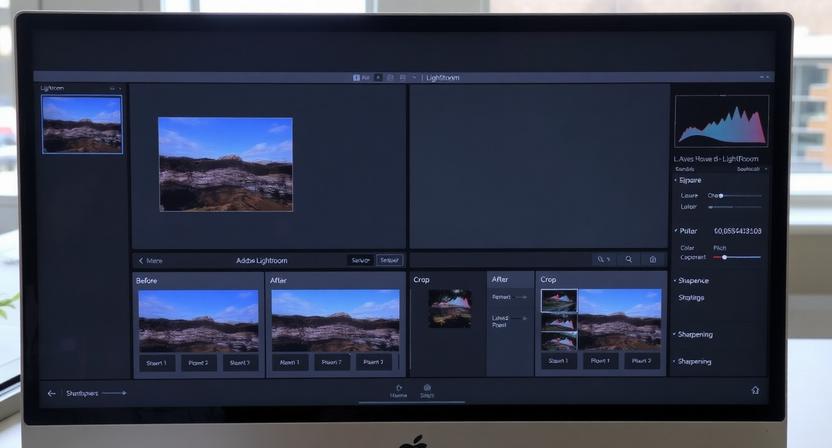Click the first button under the Before image
This screenshot has width=832, height=448.
(x=157, y=363)
